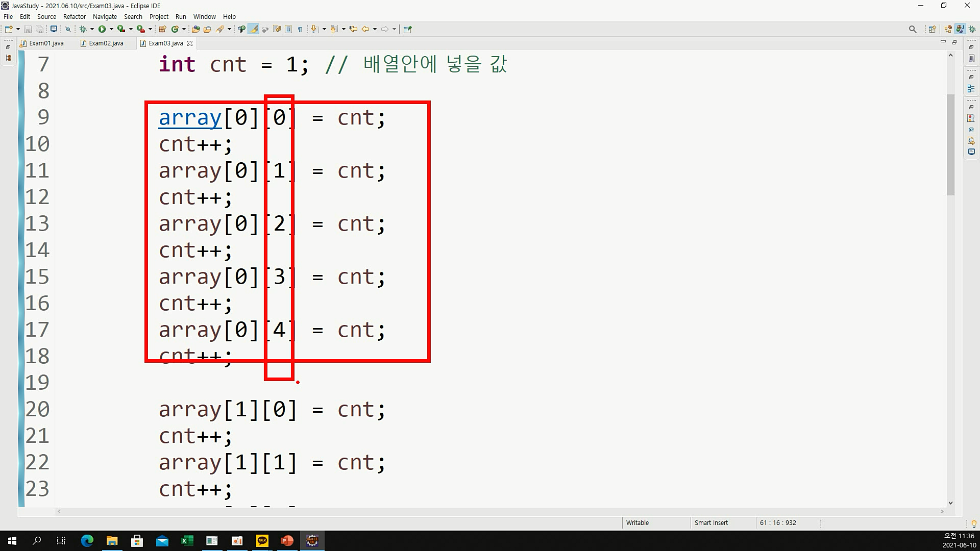
Task: Switch to the Debug perspective
Action: pos(972,29)
